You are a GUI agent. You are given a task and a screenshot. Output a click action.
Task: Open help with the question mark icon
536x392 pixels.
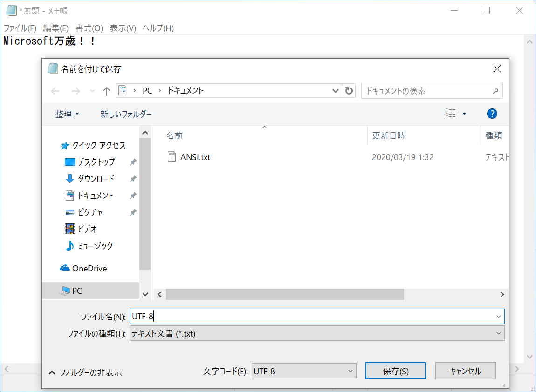click(x=492, y=114)
